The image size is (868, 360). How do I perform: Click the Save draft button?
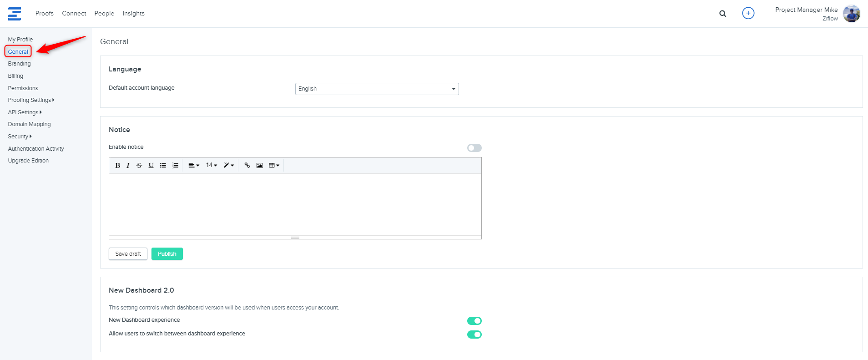click(128, 254)
